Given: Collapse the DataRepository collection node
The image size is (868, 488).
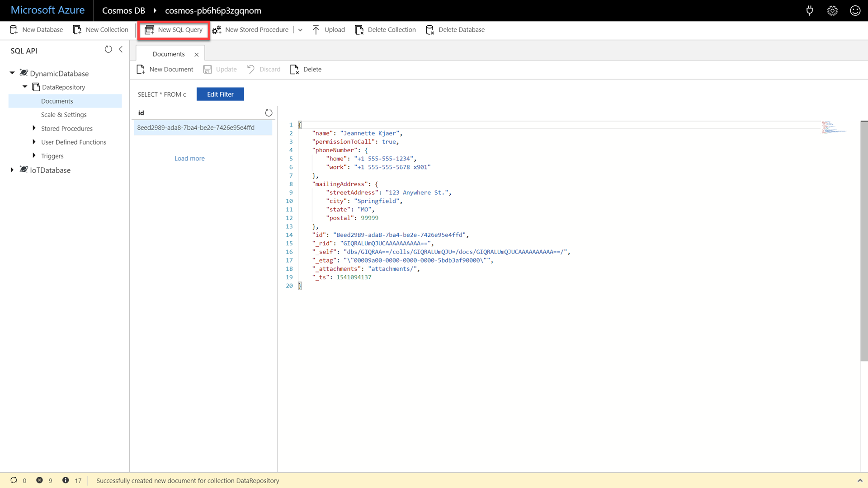Looking at the screenshot, I should 25,87.
